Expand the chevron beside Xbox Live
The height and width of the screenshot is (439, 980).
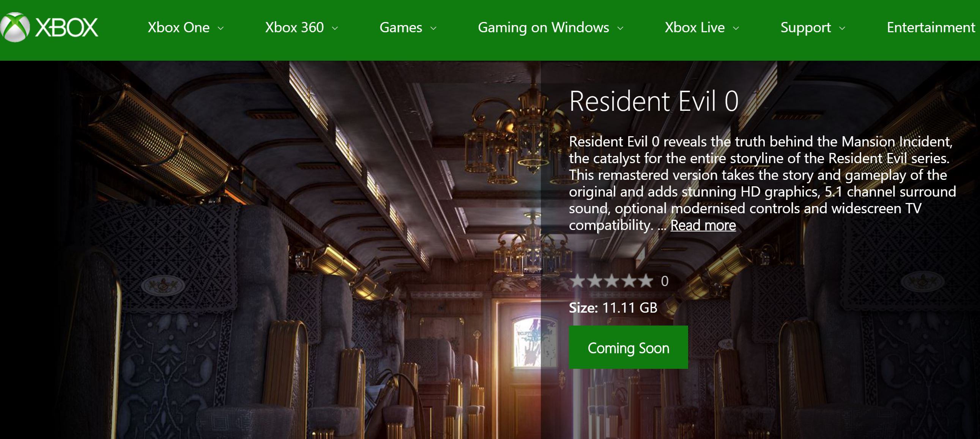coord(736,28)
